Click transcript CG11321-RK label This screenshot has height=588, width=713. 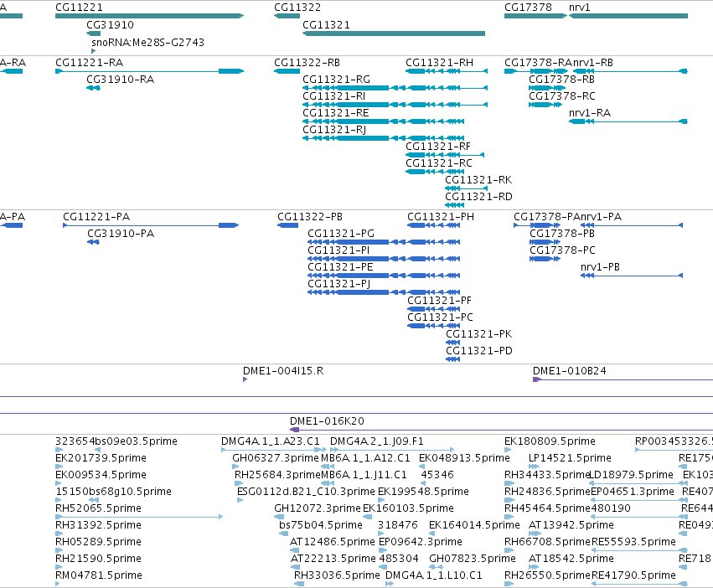[478, 180]
